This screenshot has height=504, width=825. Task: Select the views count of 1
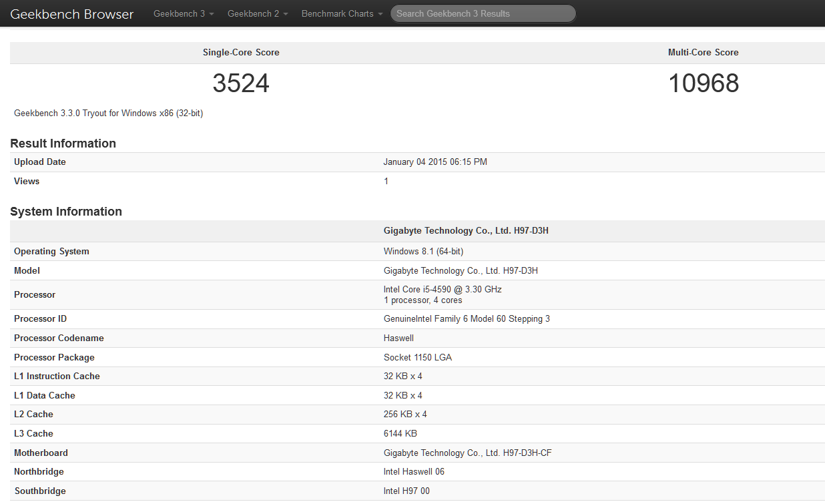click(x=386, y=182)
